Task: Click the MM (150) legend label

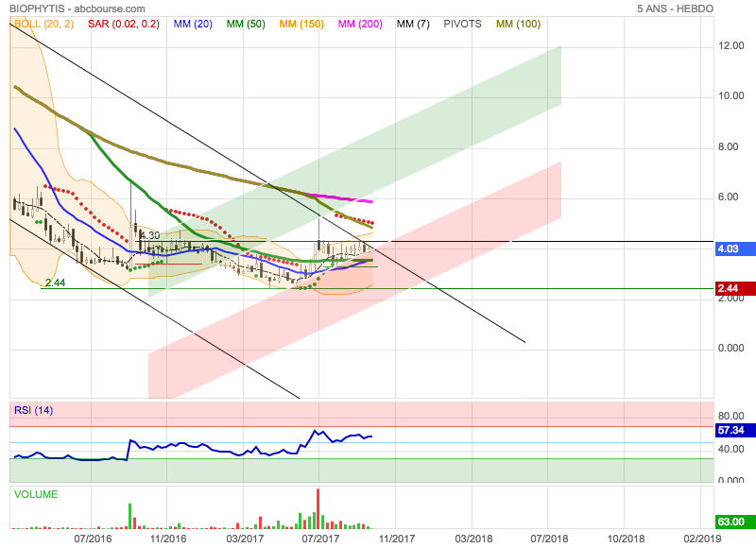Action: click(301, 25)
